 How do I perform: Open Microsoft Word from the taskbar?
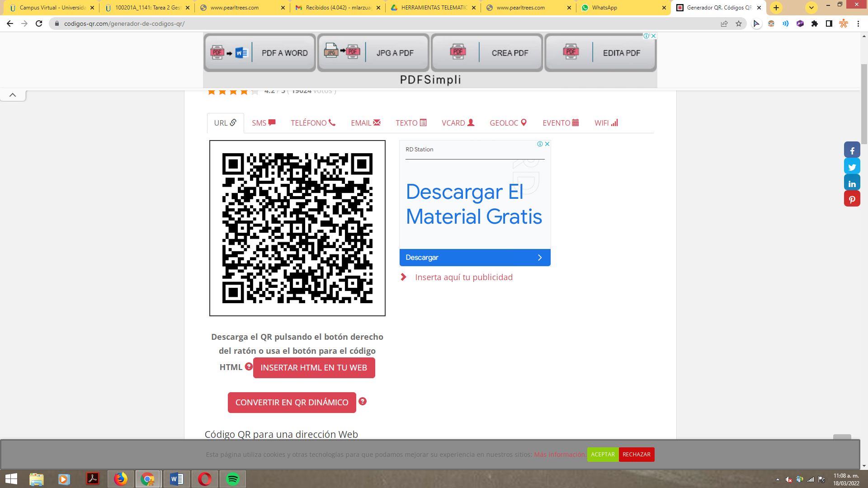pos(176,479)
